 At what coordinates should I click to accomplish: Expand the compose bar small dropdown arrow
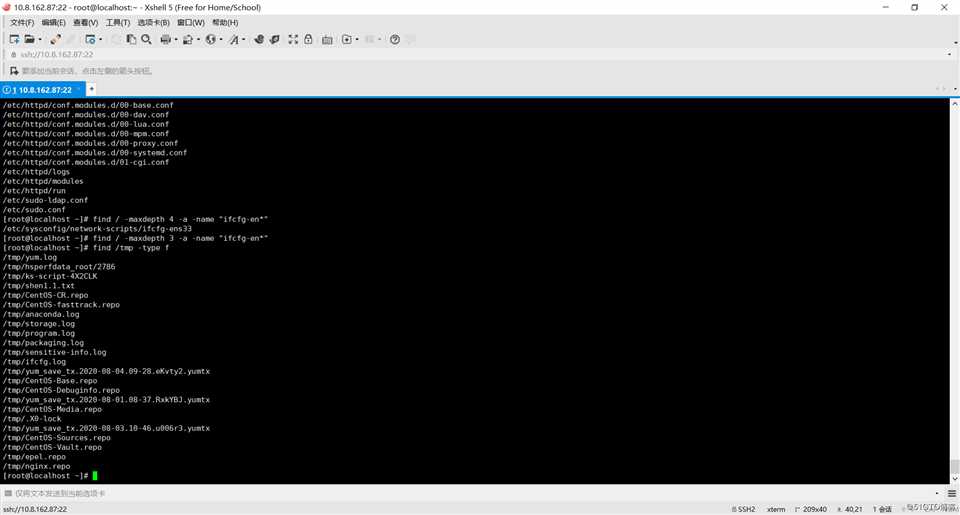(x=937, y=493)
